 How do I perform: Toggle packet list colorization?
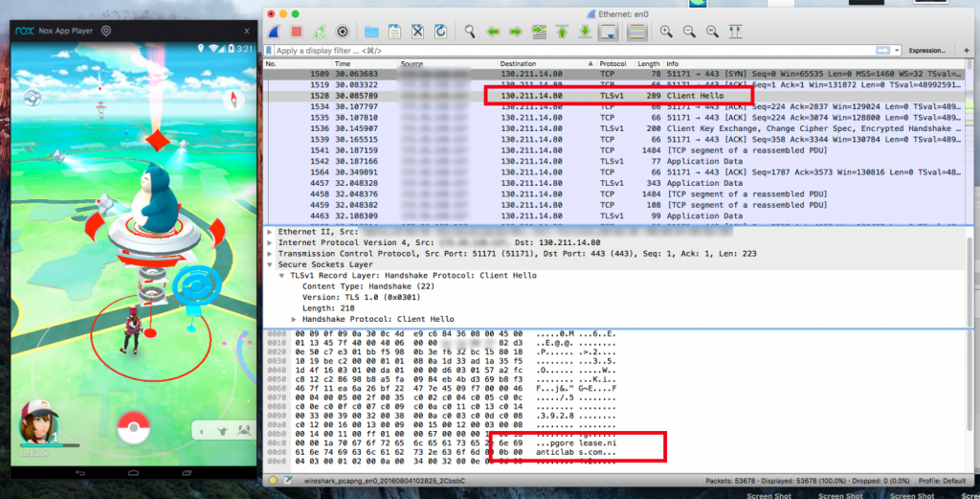635,32
